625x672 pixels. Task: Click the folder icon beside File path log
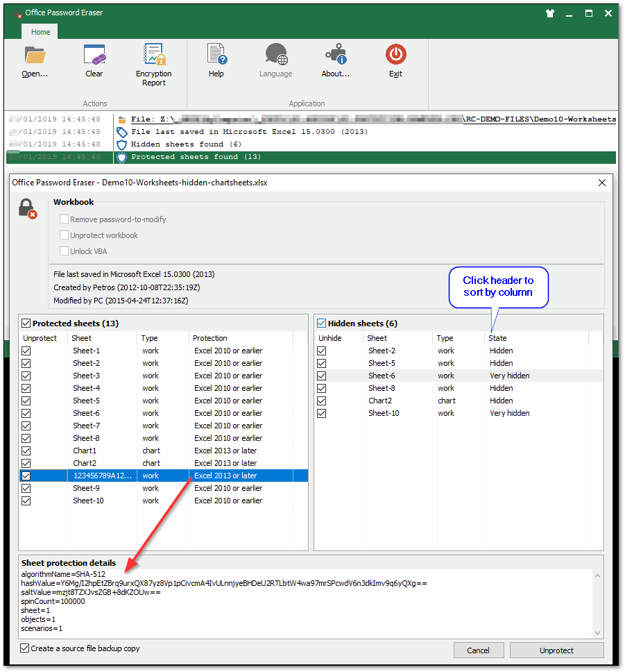122,119
